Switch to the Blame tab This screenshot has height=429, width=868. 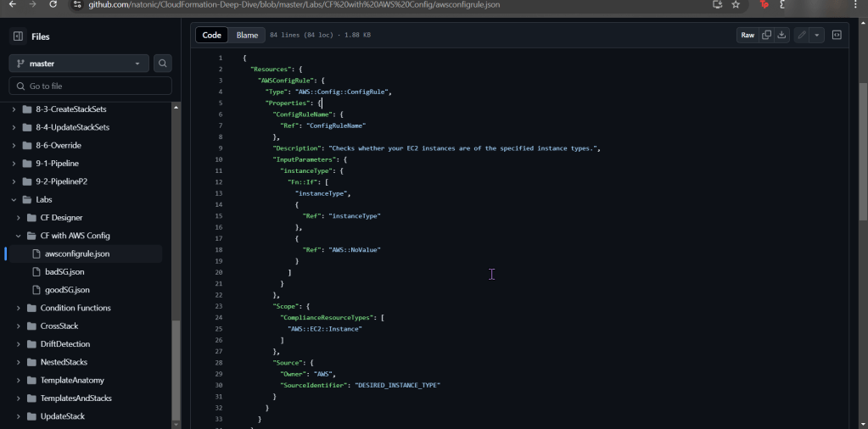pos(247,36)
